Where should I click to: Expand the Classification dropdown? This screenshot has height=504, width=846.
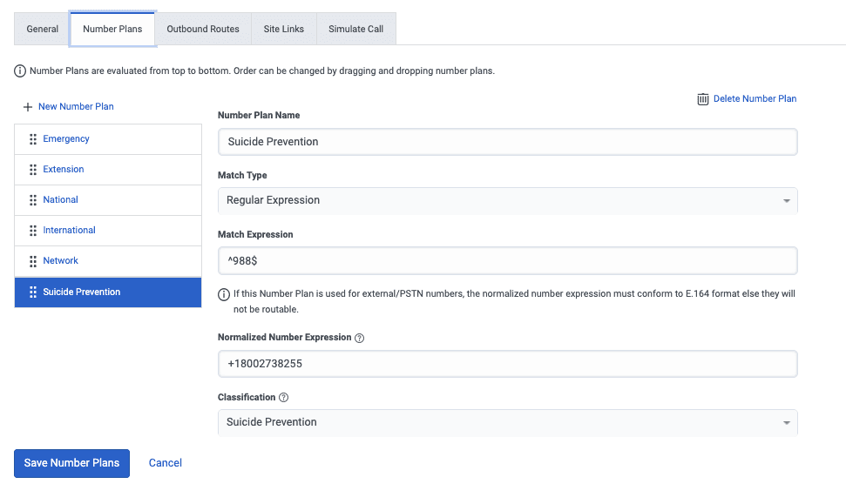point(507,422)
